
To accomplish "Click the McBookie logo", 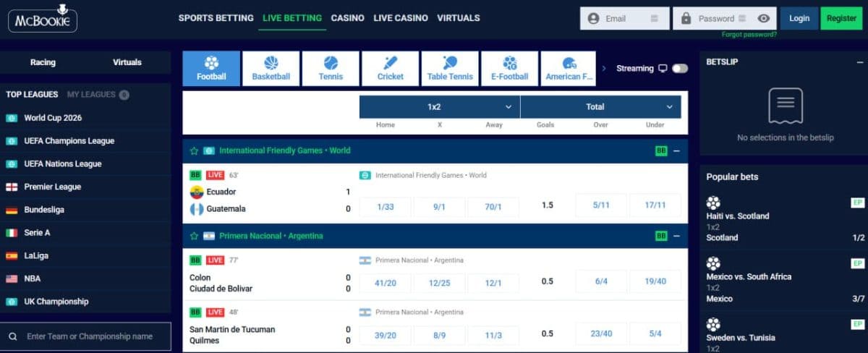I will pyautogui.click(x=42, y=17).
